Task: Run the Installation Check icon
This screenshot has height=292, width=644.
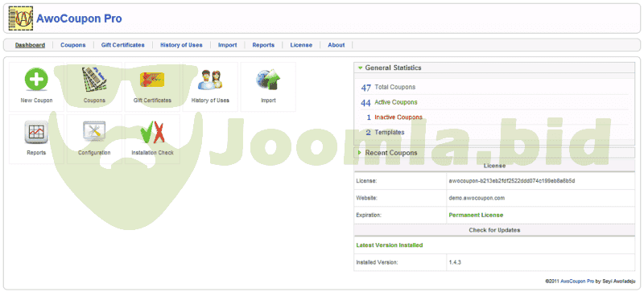Action: pos(152,132)
